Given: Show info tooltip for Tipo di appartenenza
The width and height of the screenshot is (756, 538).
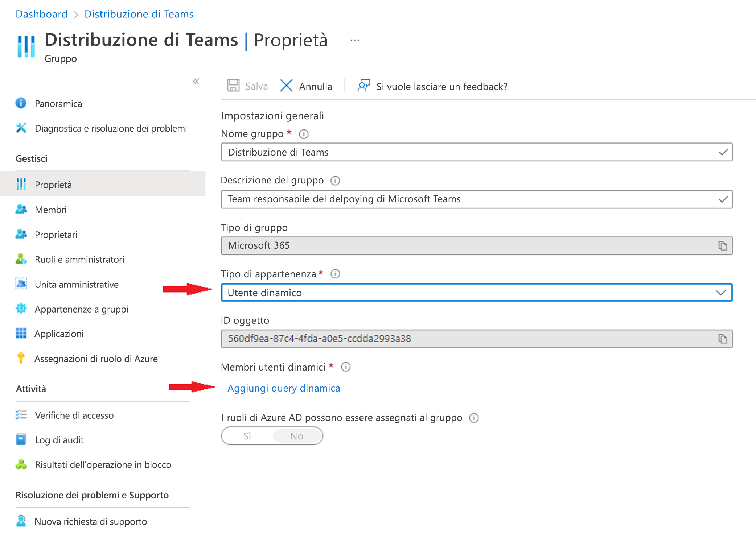Looking at the screenshot, I should point(335,274).
